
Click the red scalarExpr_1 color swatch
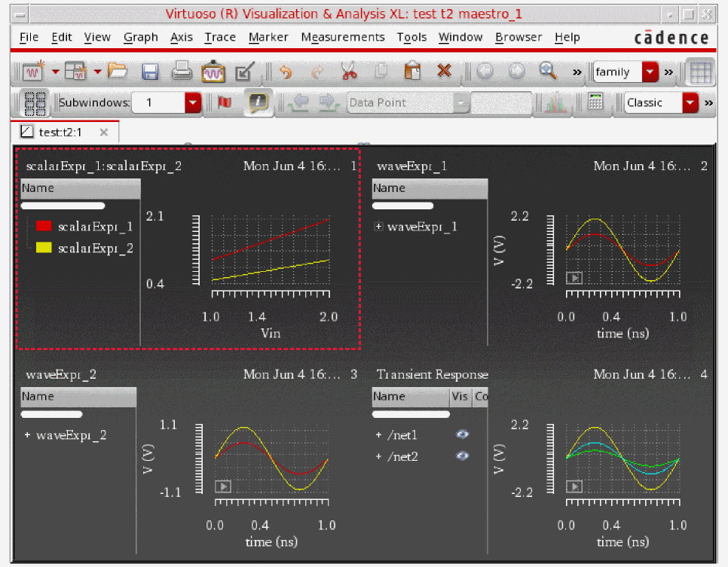44,226
